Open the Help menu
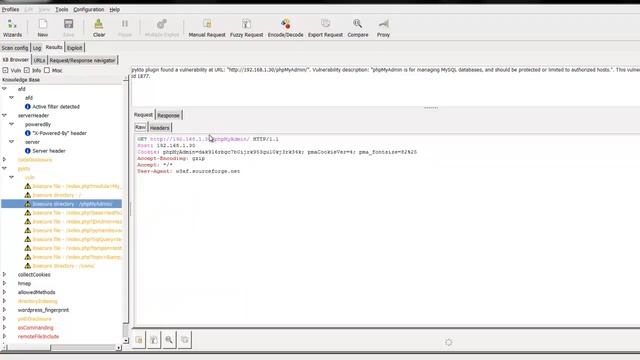Screen dimensions: 640x360 (x=114, y=9)
